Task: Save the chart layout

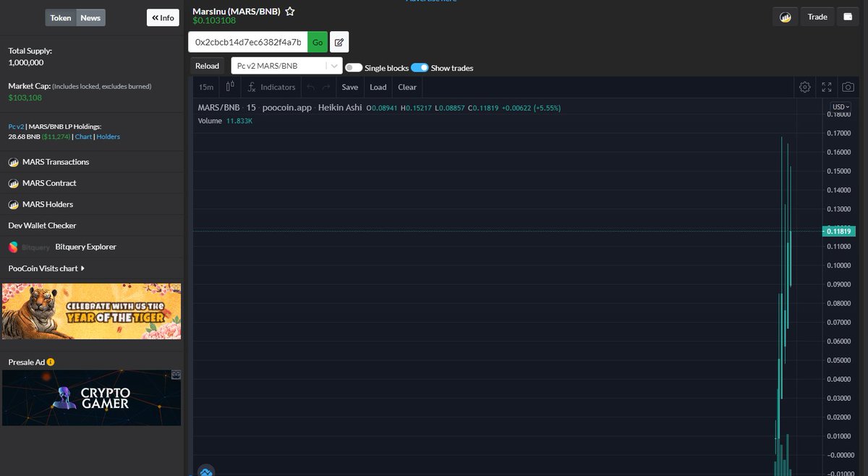Action: [350, 87]
